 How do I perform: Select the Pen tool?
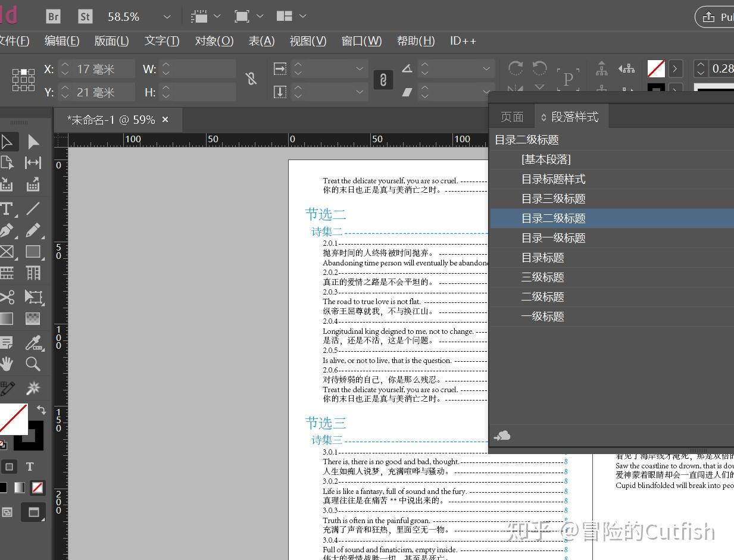click(x=9, y=230)
